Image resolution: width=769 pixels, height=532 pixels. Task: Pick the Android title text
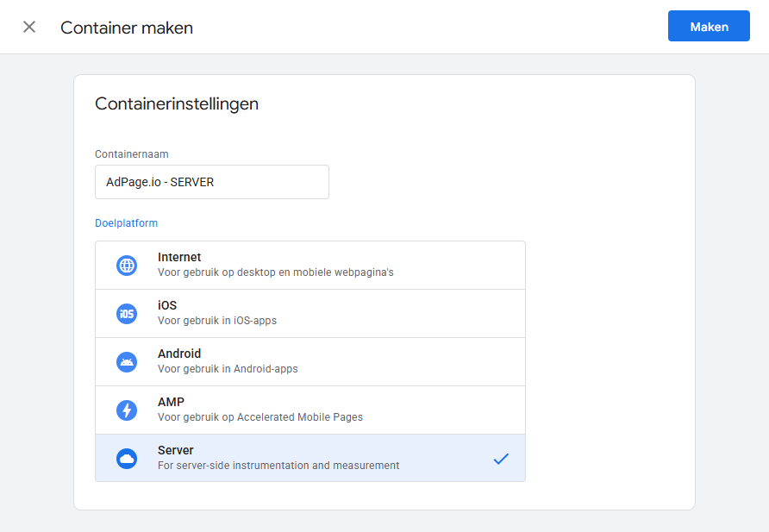point(179,354)
